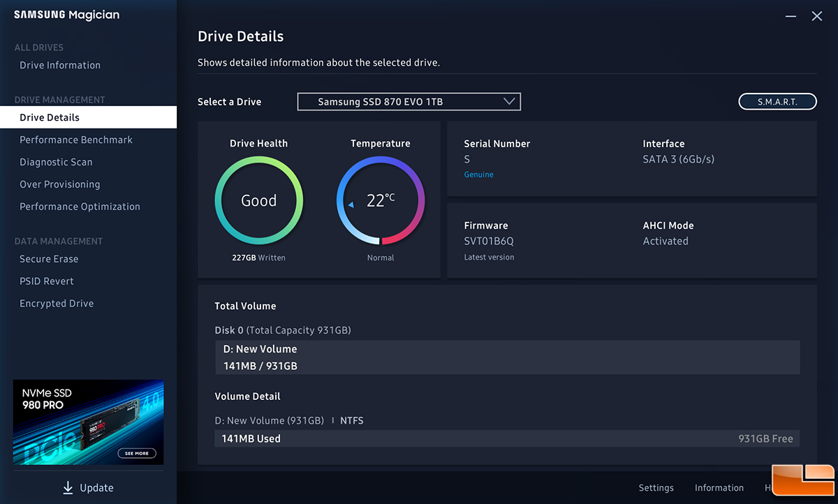Click the 'D: New Volume (931GB)' NTFS label
The height and width of the screenshot is (504, 838).
(x=289, y=421)
